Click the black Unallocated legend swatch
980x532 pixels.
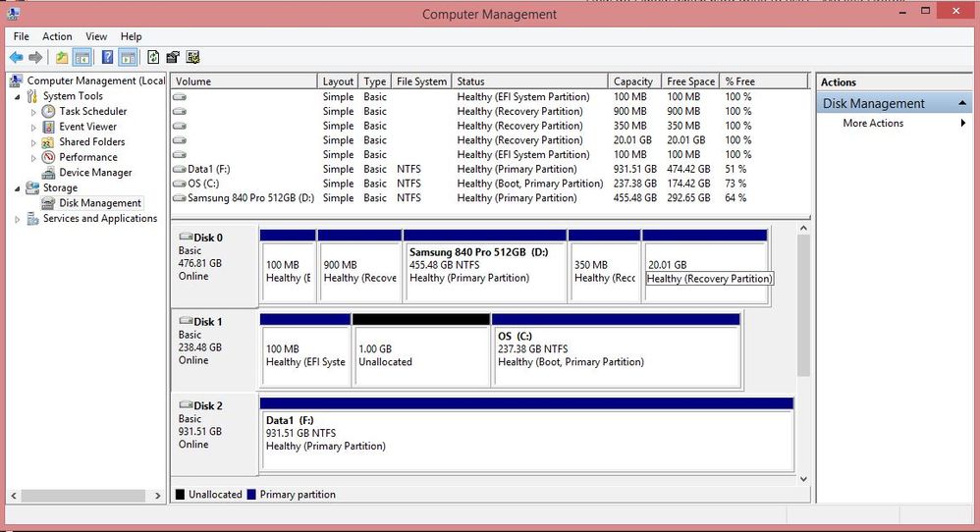(180, 495)
